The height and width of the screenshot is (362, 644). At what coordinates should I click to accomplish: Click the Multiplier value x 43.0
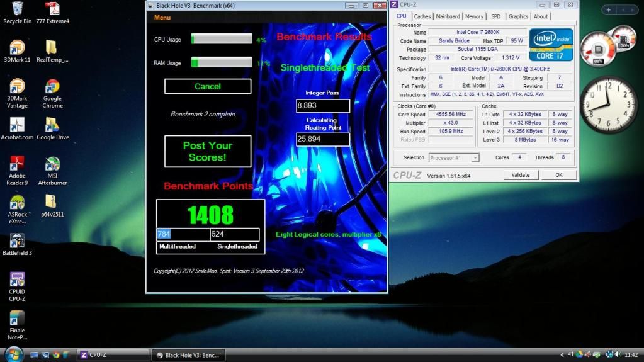click(x=451, y=123)
